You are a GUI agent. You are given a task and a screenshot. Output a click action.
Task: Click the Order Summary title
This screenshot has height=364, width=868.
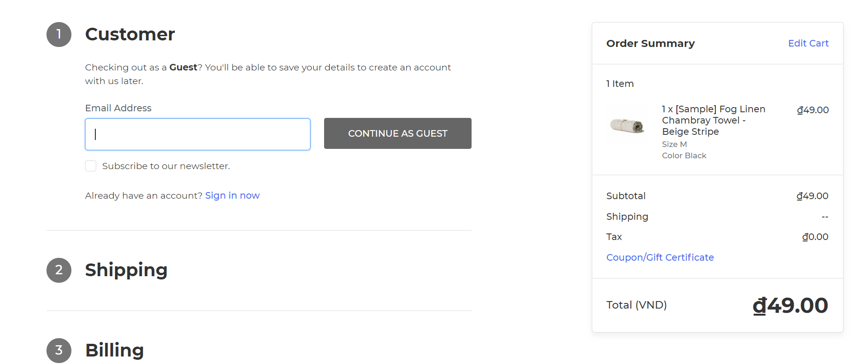click(650, 43)
